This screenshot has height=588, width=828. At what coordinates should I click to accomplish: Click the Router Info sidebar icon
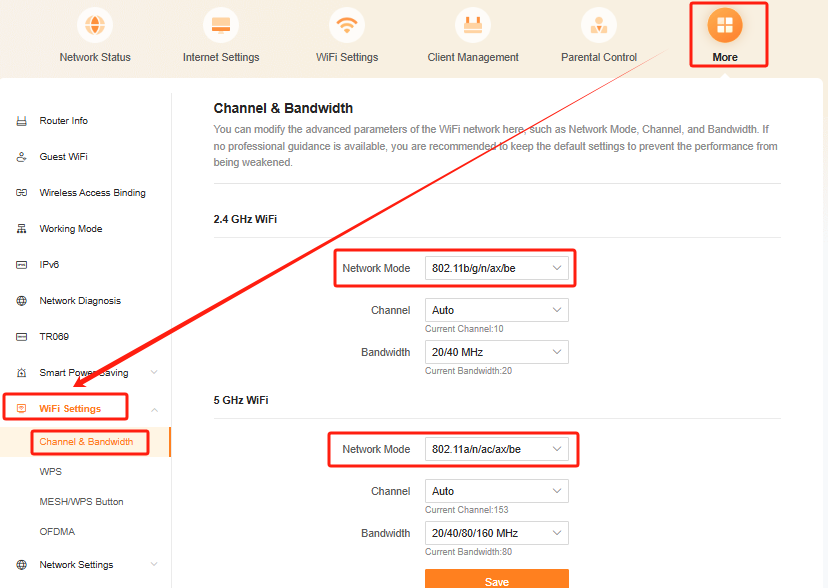(x=21, y=121)
